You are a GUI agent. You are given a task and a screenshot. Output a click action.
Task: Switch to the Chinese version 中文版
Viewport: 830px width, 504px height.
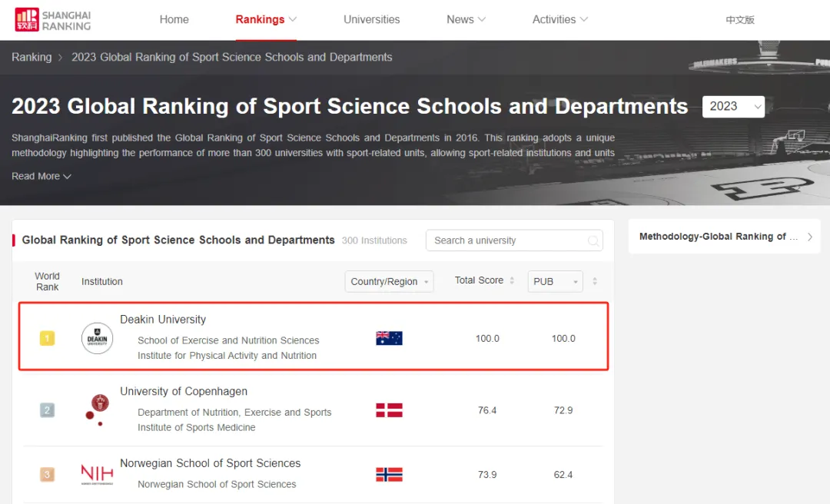(x=740, y=19)
